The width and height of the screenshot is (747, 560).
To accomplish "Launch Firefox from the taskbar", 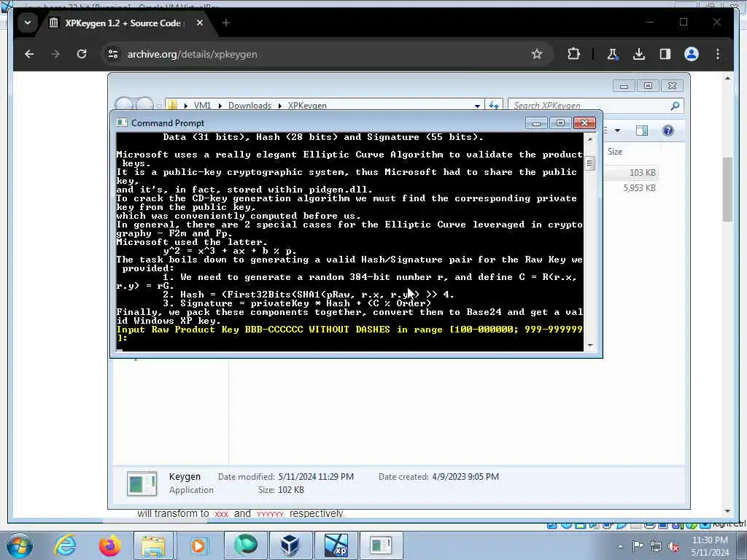I will pos(110,545).
